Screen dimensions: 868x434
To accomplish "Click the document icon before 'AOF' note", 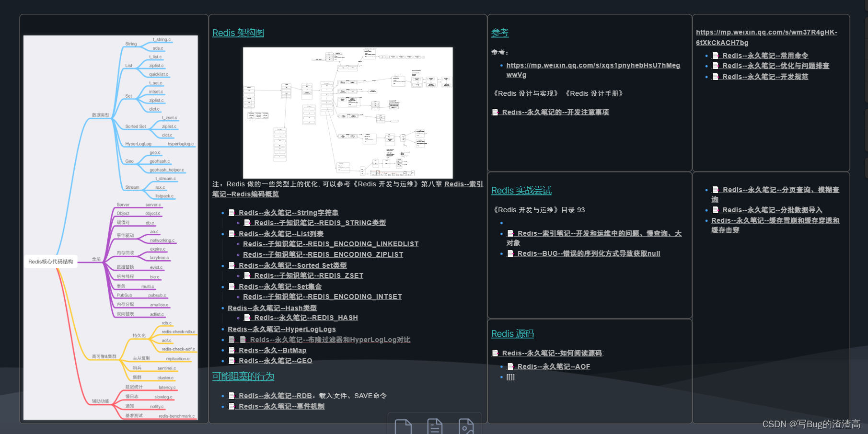I will (511, 366).
